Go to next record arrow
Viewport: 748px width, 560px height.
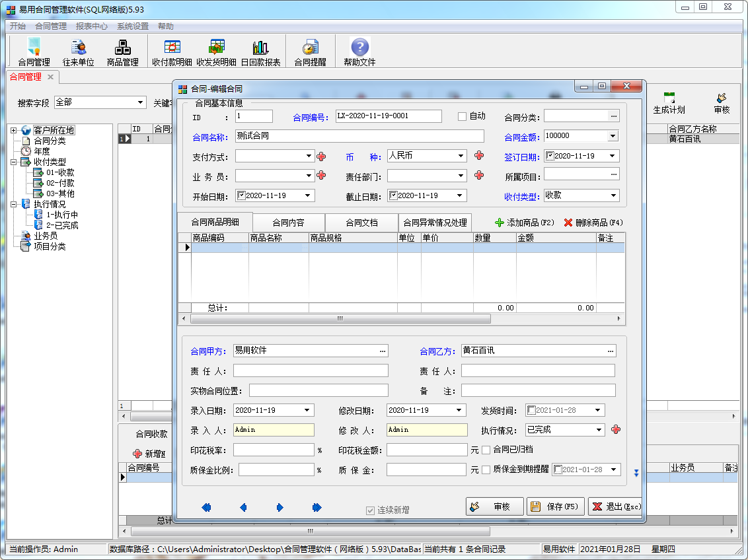[280, 508]
